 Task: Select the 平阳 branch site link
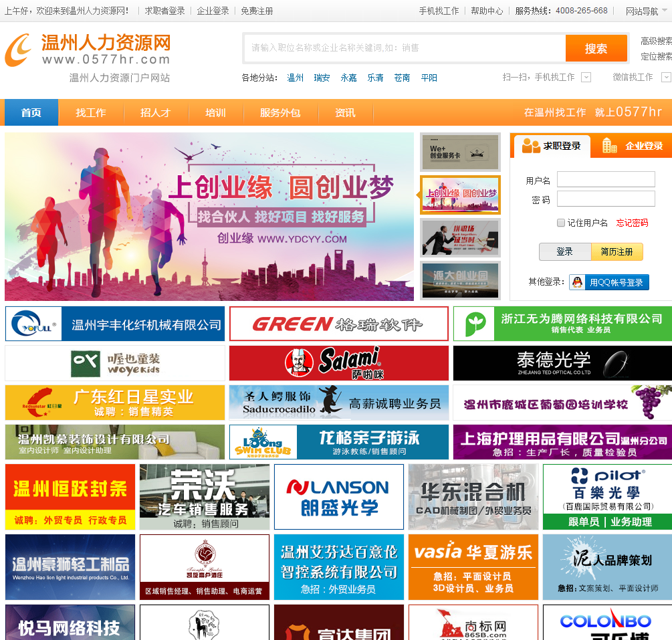pyautogui.click(x=429, y=78)
